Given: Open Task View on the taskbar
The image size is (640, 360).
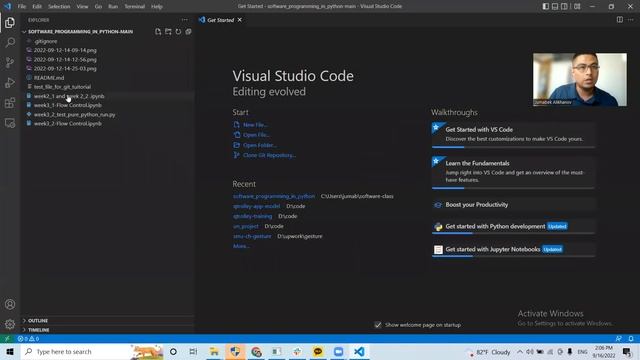Looking at the screenshot, I should click(x=193, y=351).
